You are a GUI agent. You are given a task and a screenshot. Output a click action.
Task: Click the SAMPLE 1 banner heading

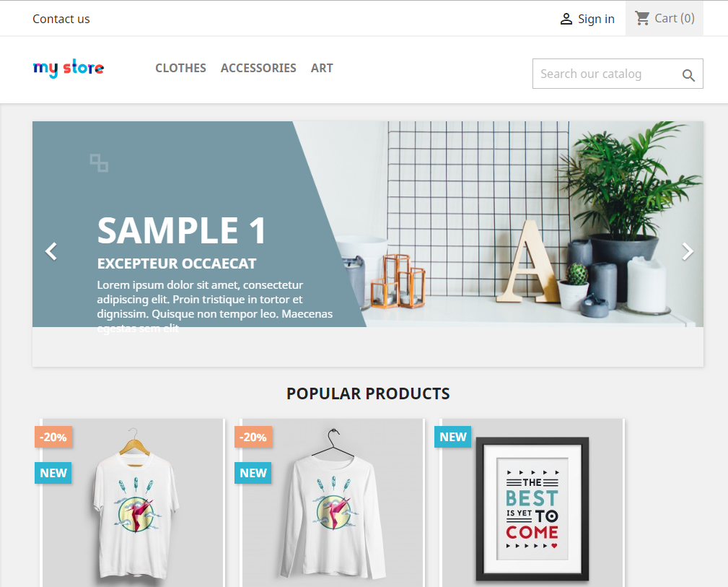click(182, 230)
